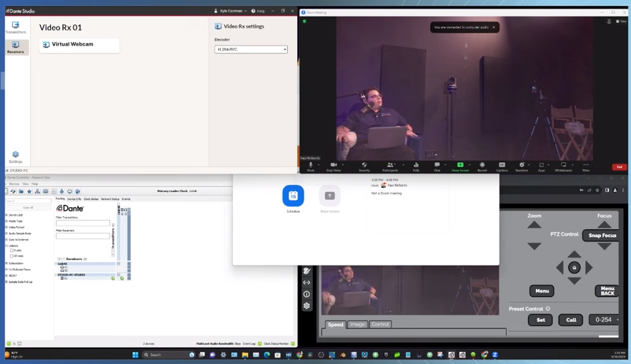This screenshot has height=364, width=631.
Task: Open Security options in Zoom meeting
Action: (x=364, y=167)
